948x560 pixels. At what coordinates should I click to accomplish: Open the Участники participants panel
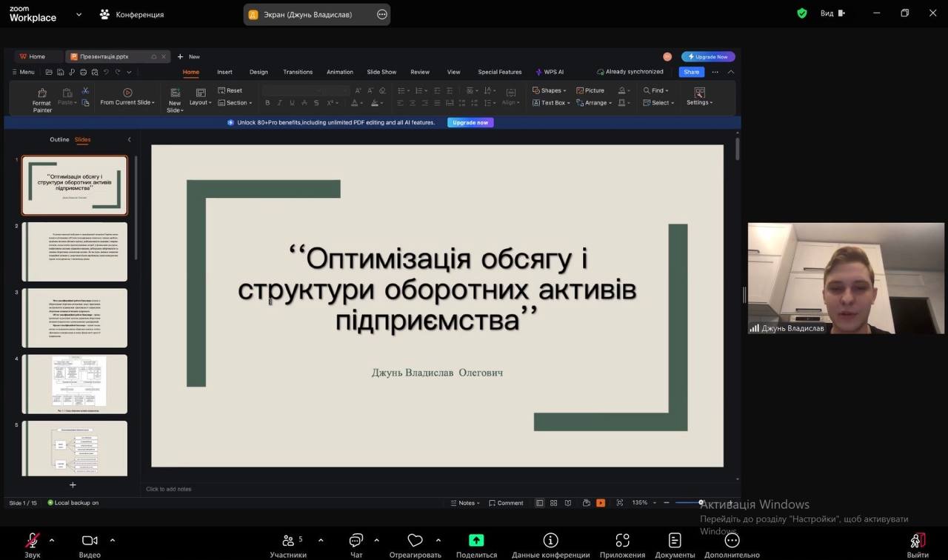pos(288,541)
